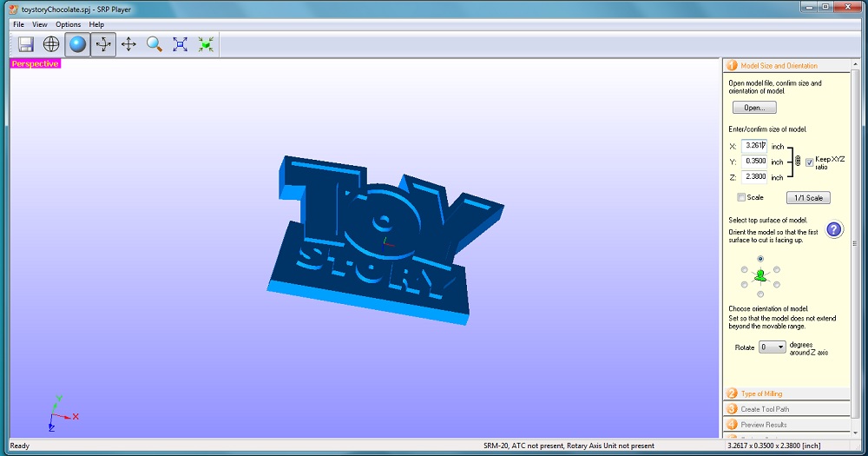
Task: Click the SRP Player title bar app icon
Action: point(13,9)
